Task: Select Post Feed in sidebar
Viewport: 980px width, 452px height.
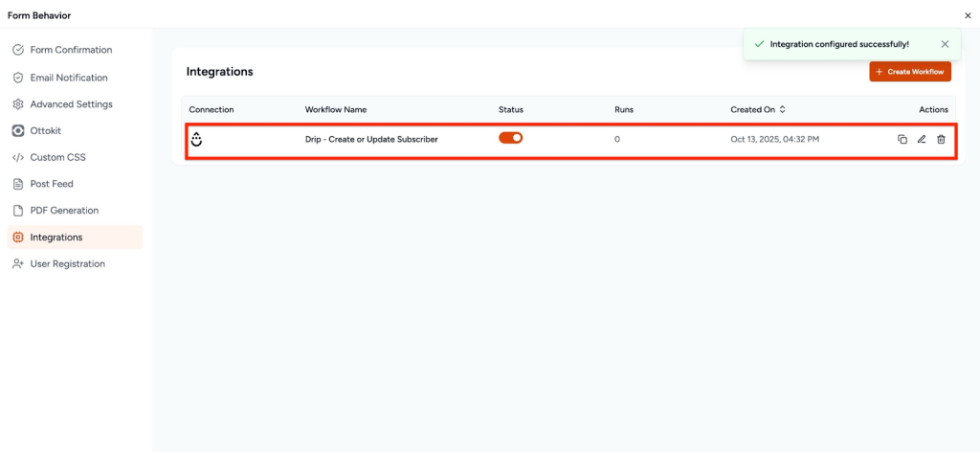Action: tap(52, 184)
